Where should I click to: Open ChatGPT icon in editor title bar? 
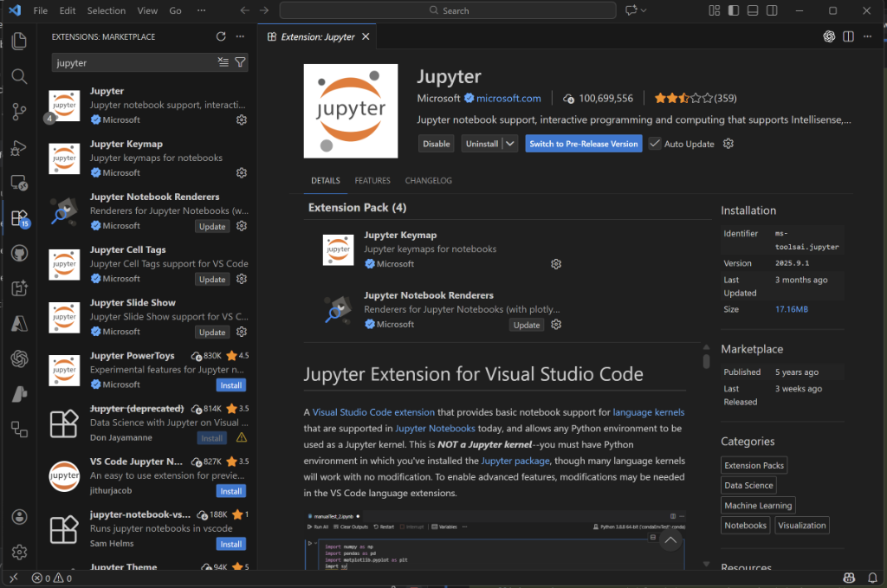tap(829, 36)
